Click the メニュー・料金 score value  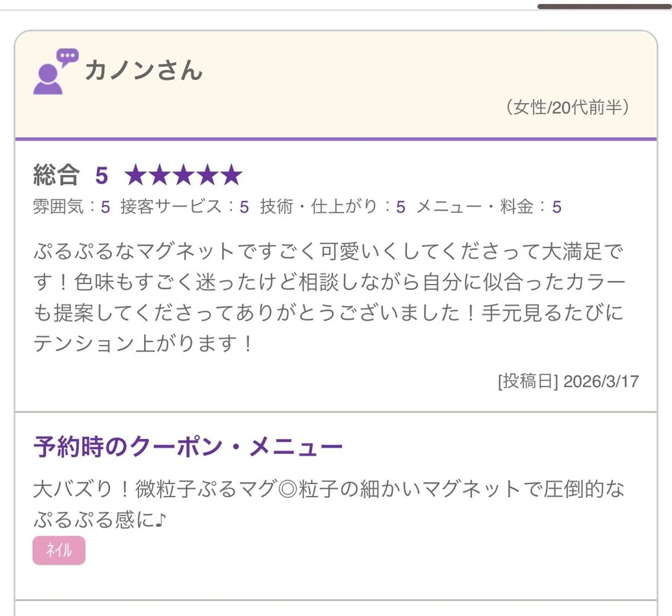pyautogui.click(x=557, y=207)
